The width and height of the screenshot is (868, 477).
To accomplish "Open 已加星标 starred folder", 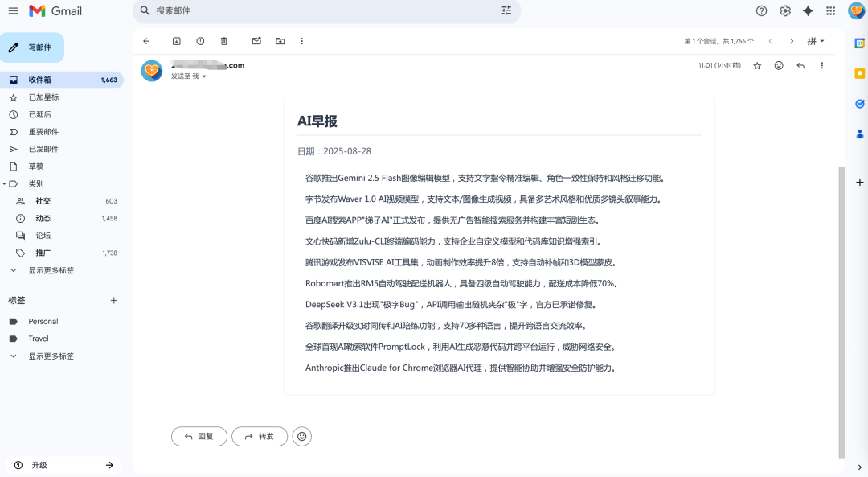I will pos(61,97).
